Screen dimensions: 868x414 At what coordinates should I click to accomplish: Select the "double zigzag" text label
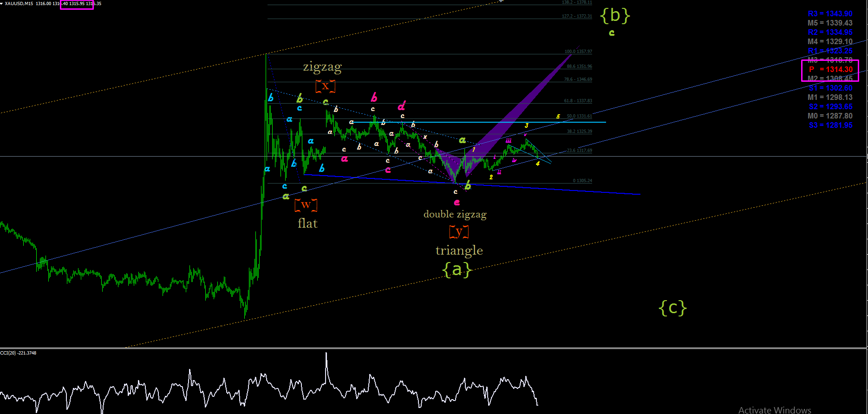coord(455,214)
